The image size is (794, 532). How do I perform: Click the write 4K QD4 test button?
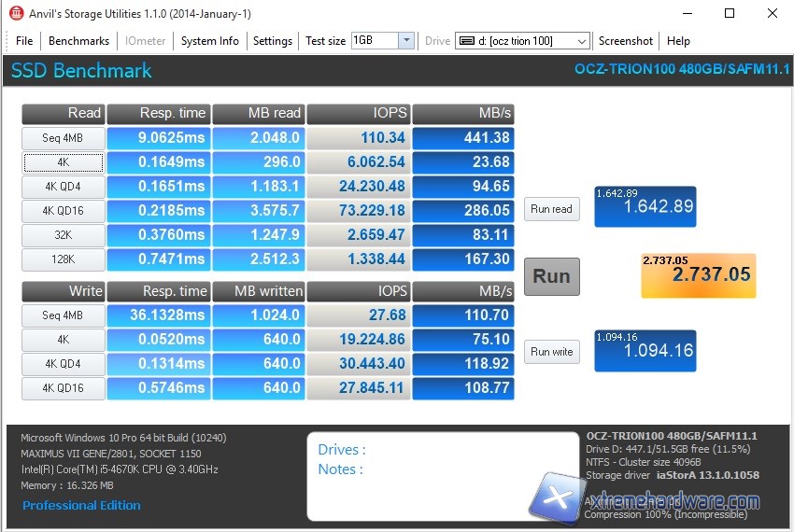click(63, 364)
